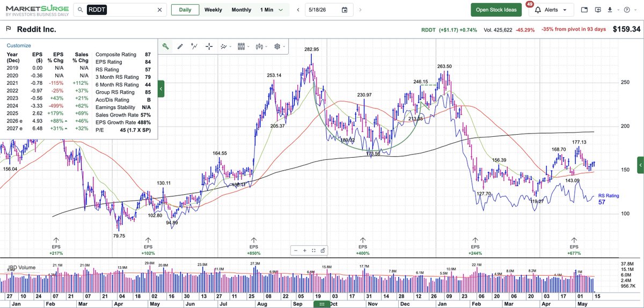The image size is (644, 308).
Task: Click the EPS +217% earnings marker
Action: 56,246
